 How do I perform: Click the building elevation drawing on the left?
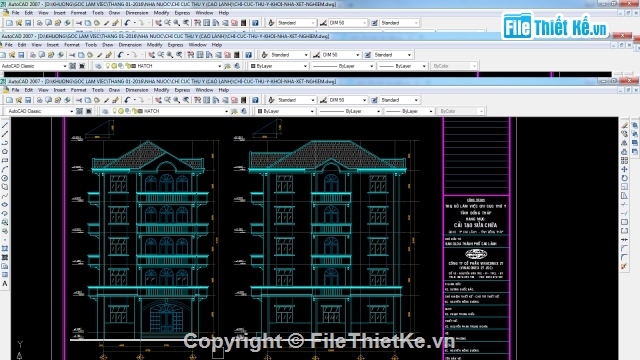pos(148,238)
